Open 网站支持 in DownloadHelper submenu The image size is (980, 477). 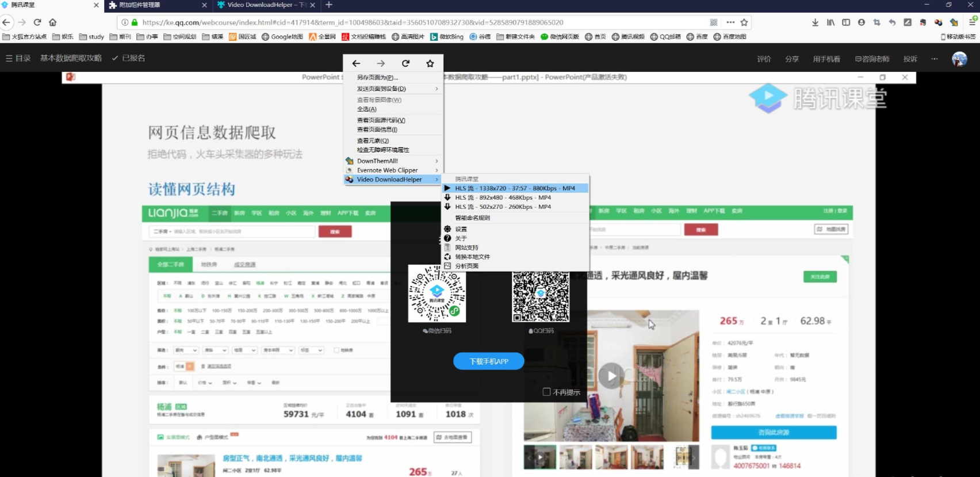(x=515, y=247)
